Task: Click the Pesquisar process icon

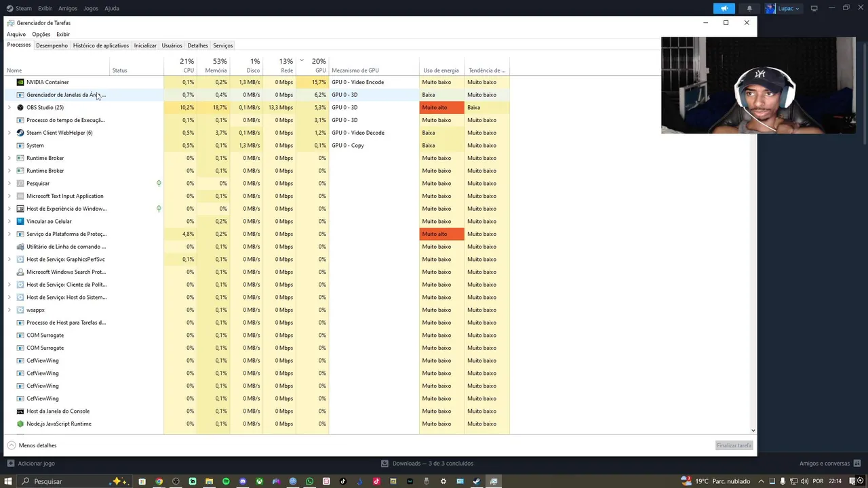Action: pos(20,183)
